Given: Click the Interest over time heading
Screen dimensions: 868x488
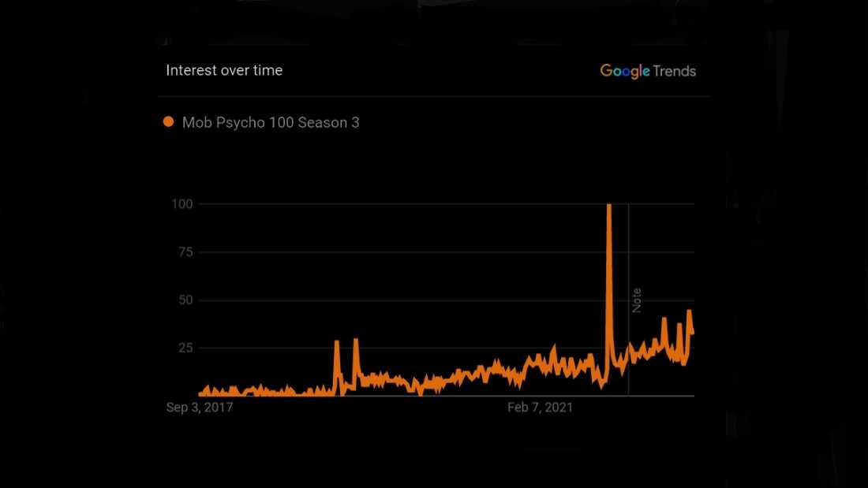Looking at the screenshot, I should (224, 70).
